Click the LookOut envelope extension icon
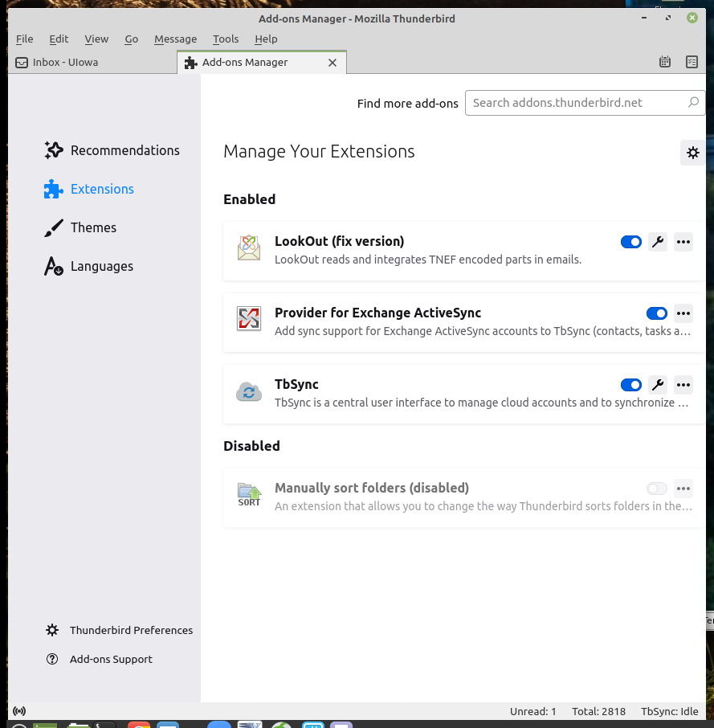This screenshot has height=728, width=714. pyautogui.click(x=249, y=248)
